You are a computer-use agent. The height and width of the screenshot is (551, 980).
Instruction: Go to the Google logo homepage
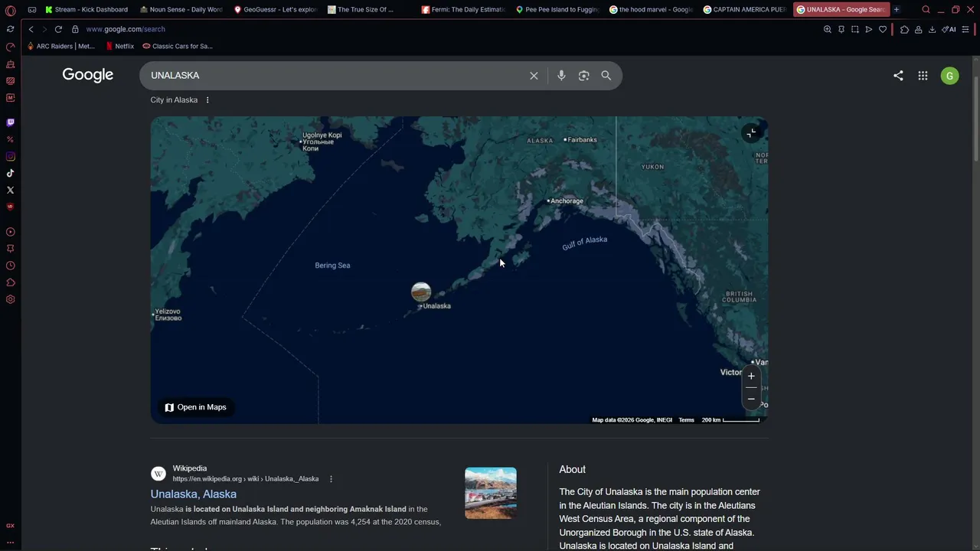[x=88, y=75]
